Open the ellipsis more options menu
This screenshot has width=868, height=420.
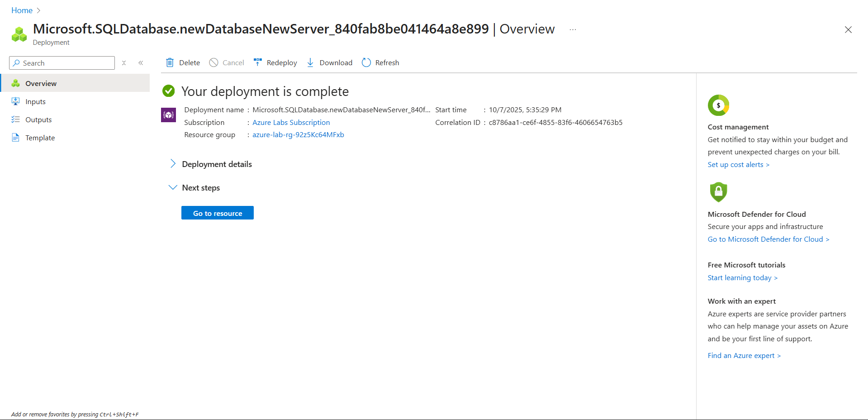coord(573,30)
